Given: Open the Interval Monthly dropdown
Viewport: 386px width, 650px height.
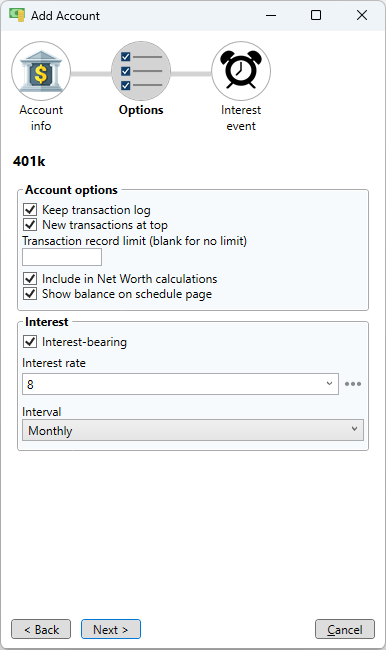Looking at the screenshot, I should tap(193, 430).
